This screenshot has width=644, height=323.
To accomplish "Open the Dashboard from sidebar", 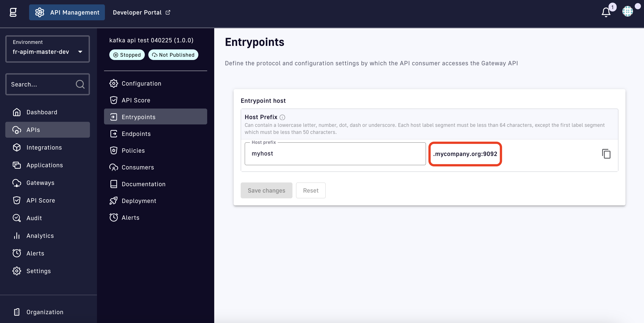I will pyautogui.click(x=42, y=112).
